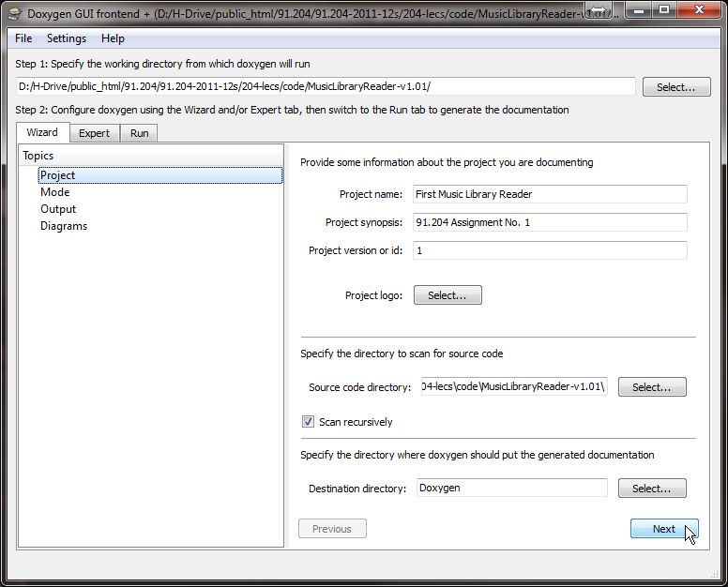This screenshot has width=728, height=587.
Task: Click Select button for destination directory
Action: 652,489
